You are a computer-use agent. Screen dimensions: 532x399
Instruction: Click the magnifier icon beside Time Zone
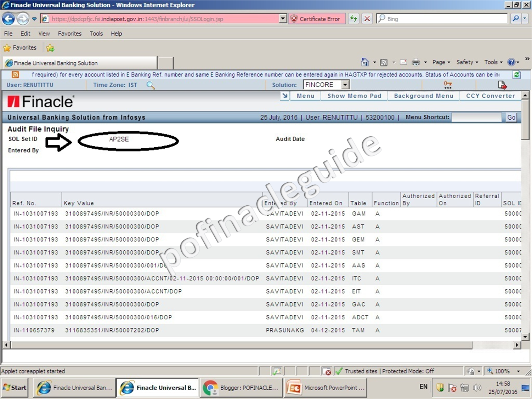tap(151, 85)
